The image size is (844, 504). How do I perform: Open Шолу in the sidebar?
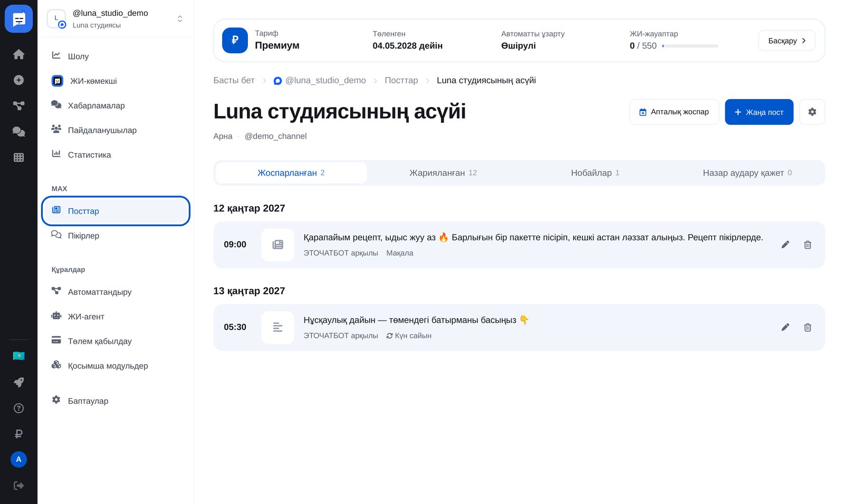[x=116, y=56]
